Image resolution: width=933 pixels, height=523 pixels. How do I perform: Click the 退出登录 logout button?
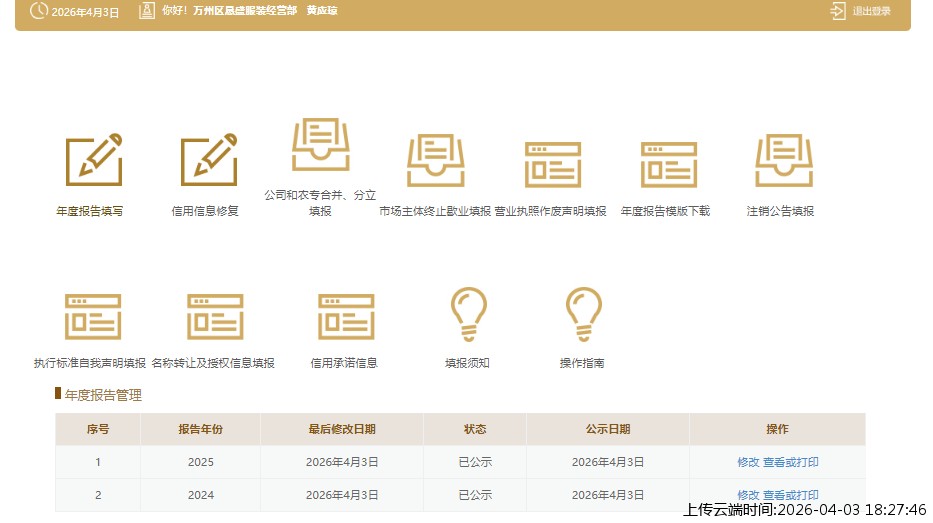point(860,11)
